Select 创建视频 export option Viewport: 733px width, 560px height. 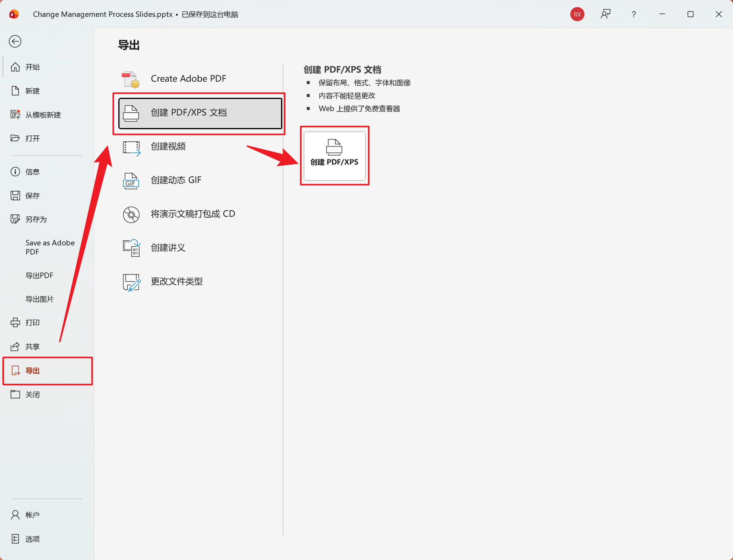tap(200, 146)
